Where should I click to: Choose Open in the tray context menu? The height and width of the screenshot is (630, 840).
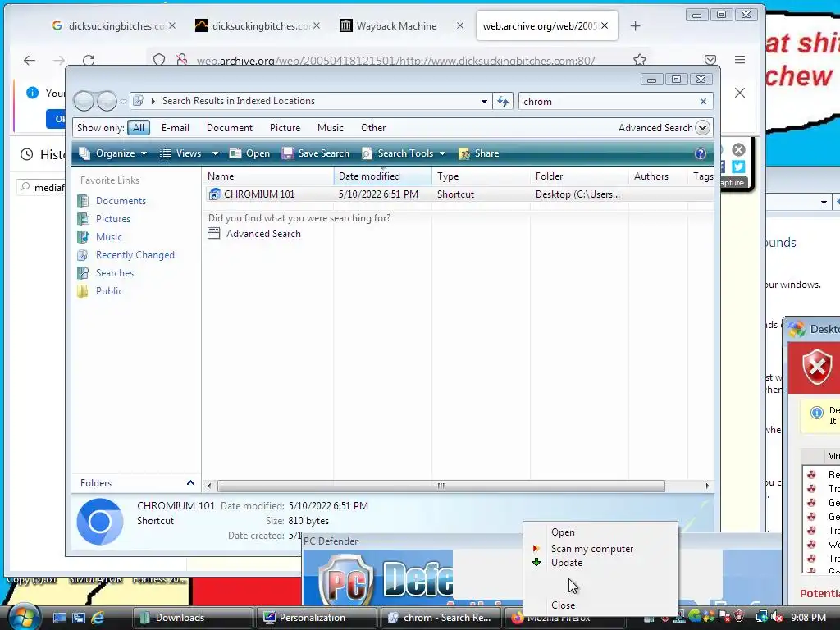563,532
